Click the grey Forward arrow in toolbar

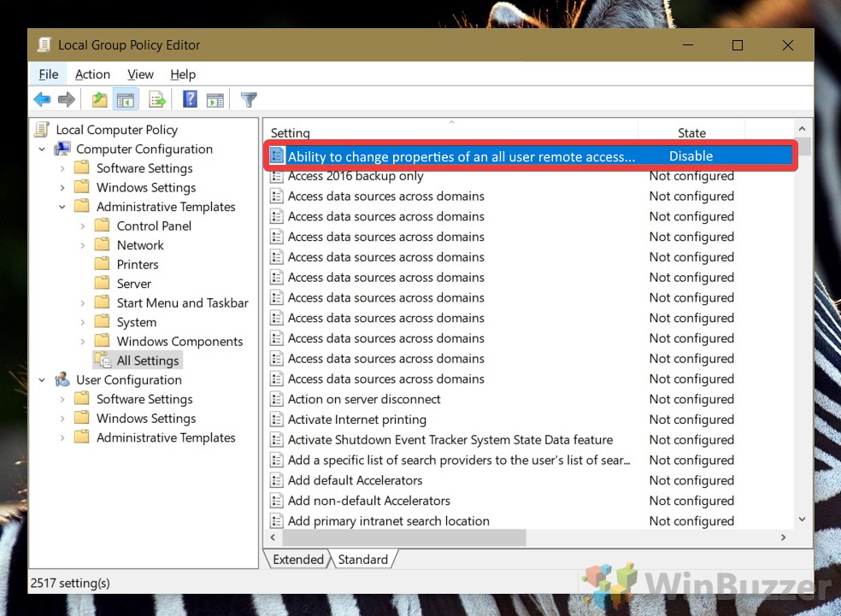67,99
